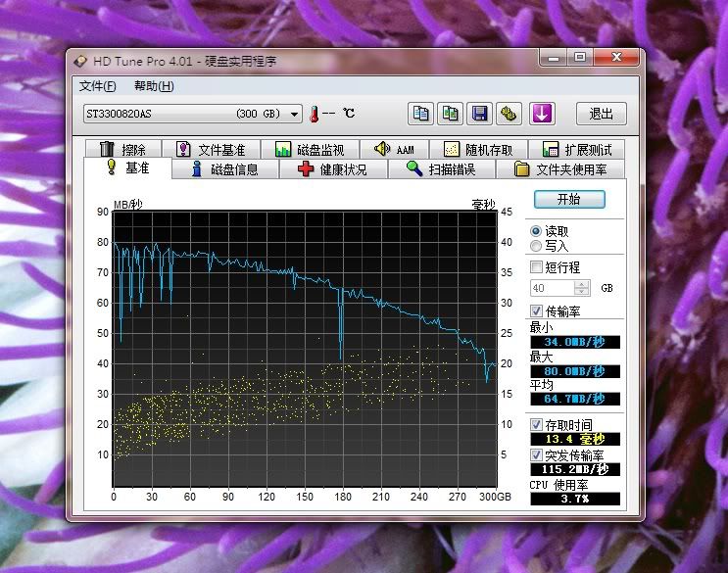Toggle the 传输率 transfer rate checkbox
The image size is (728, 573).
(x=536, y=310)
